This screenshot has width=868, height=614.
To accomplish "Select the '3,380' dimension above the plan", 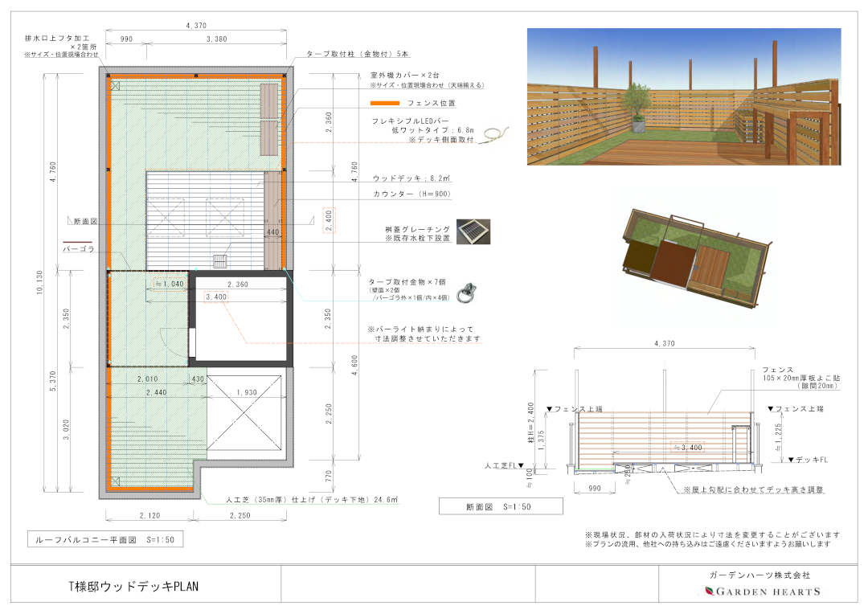I will [216, 39].
